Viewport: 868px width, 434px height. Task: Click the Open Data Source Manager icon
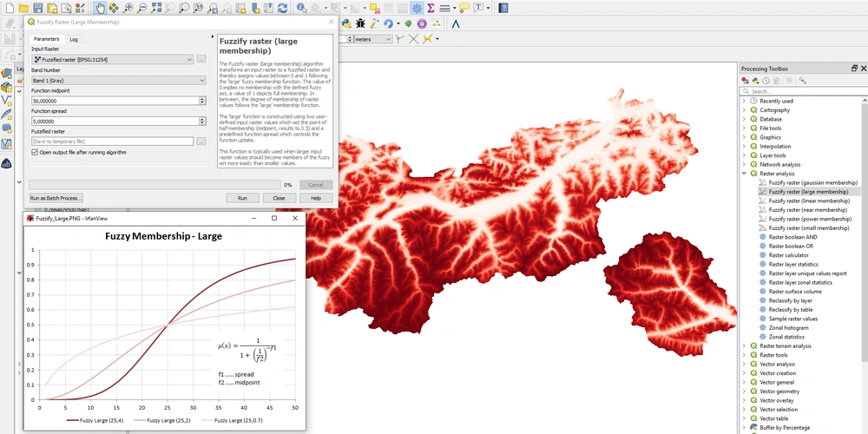(6, 73)
